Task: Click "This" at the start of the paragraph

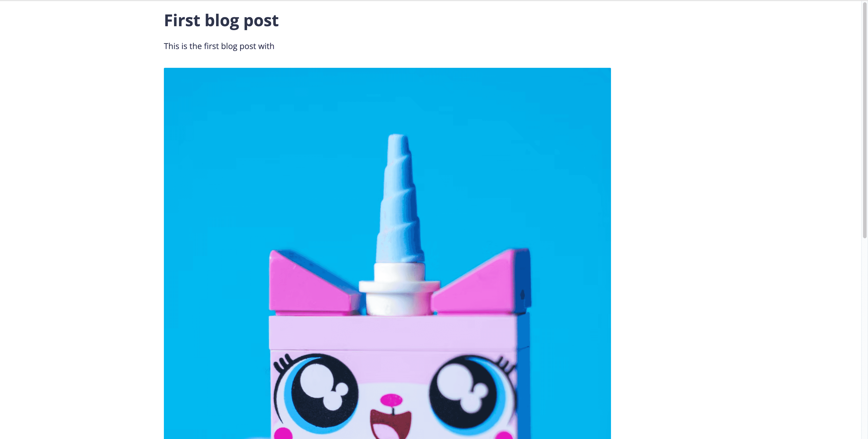Action: coord(172,46)
